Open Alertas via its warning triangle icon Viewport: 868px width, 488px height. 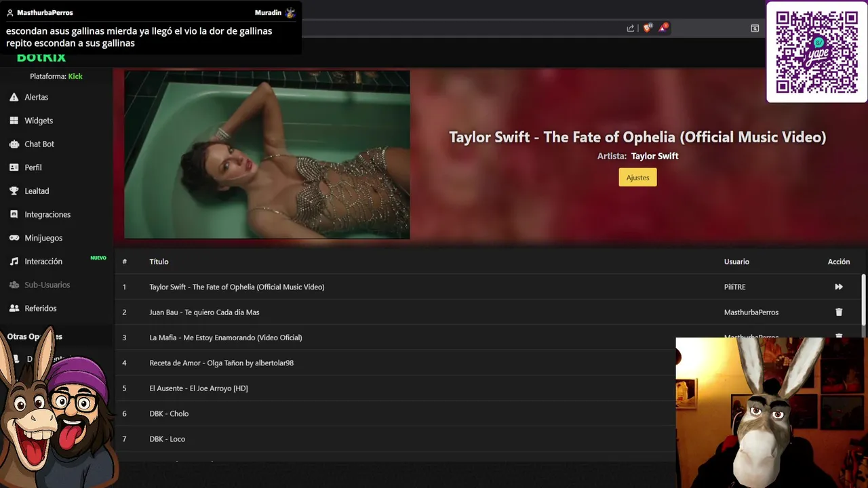click(14, 98)
